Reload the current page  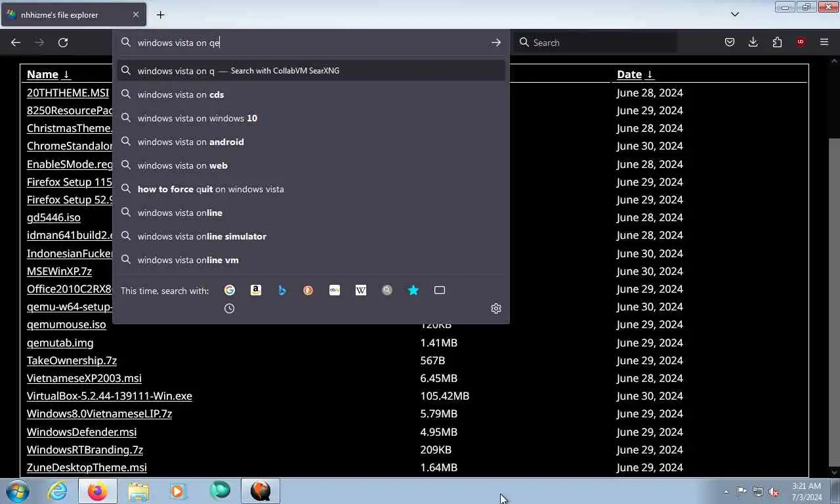click(63, 43)
